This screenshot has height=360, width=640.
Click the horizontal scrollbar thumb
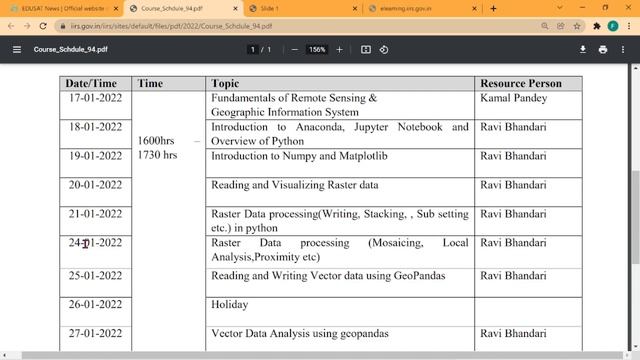322,356
